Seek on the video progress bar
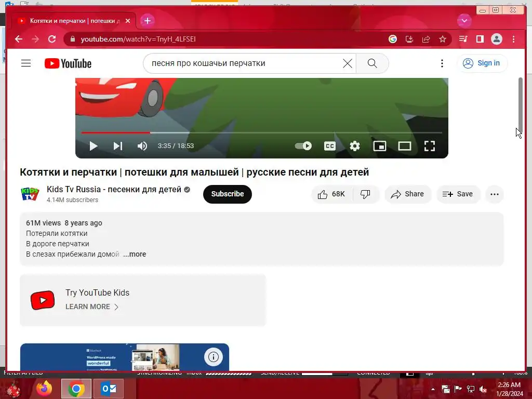 tap(262, 132)
